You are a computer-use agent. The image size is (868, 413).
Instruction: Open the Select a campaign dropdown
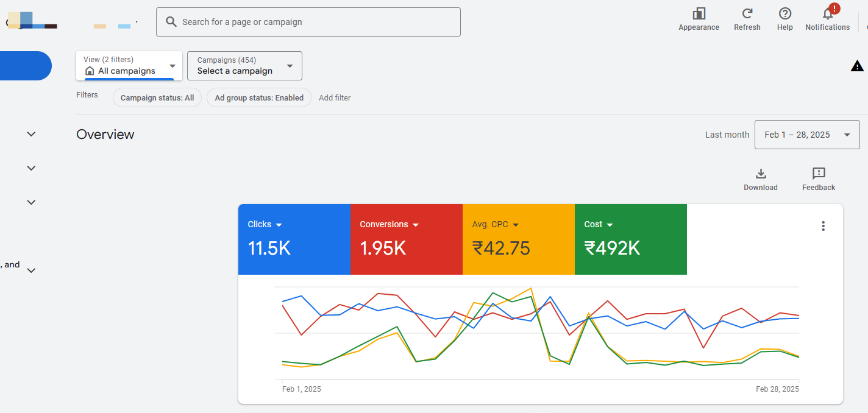pyautogui.click(x=244, y=66)
